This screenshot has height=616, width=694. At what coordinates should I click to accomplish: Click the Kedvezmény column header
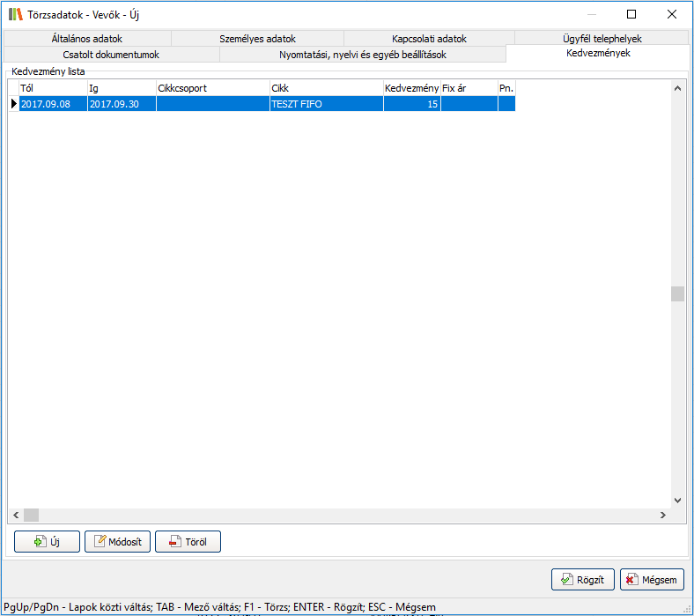click(x=411, y=88)
